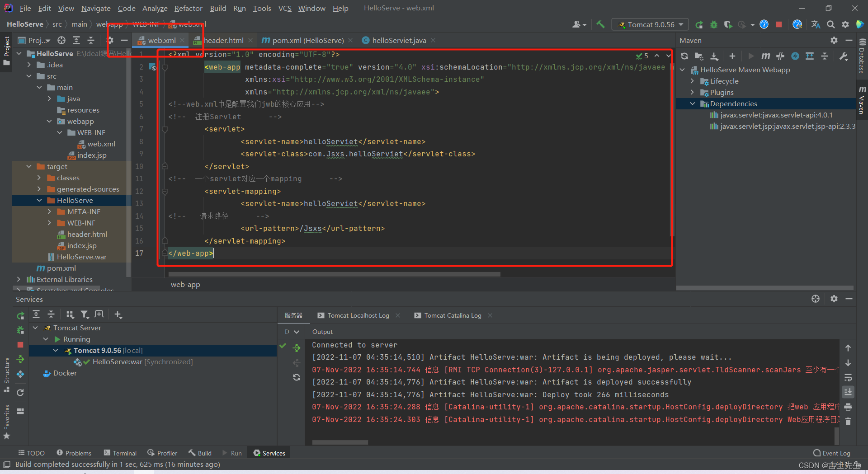Click the Build Project hammer icon
This screenshot has height=474, width=868.
pos(600,24)
